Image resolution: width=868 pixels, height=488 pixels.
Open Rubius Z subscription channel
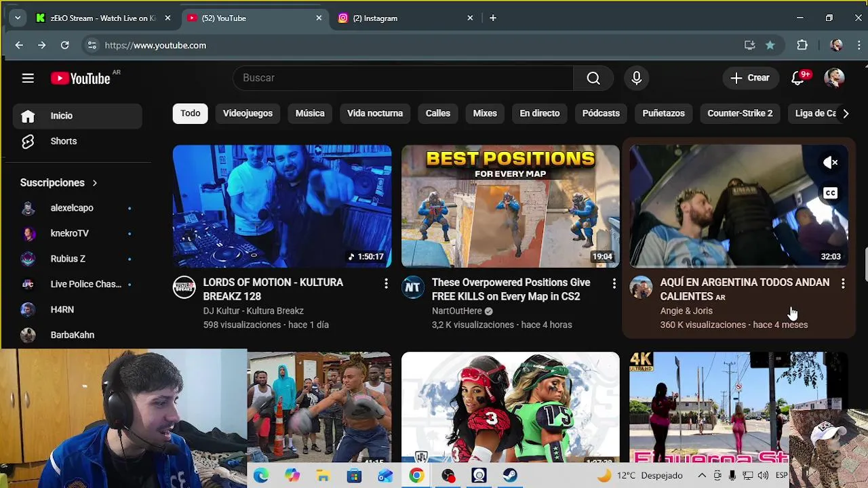coord(77,259)
